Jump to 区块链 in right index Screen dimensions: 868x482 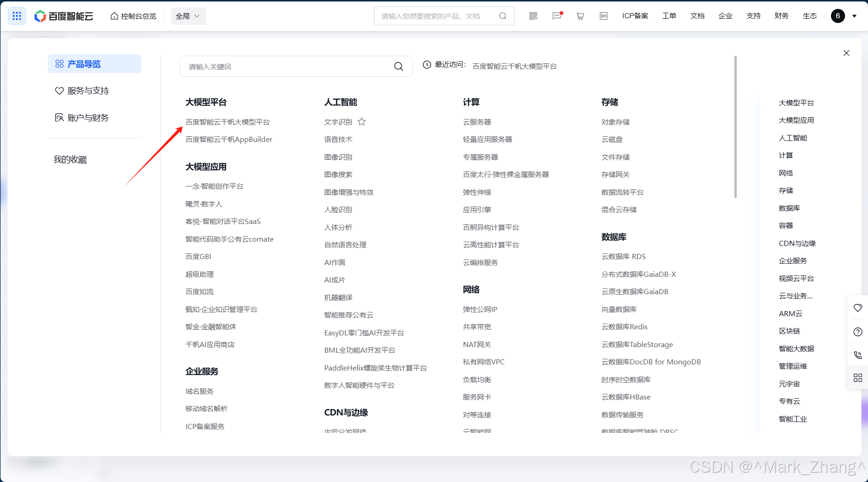click(789, 331)
